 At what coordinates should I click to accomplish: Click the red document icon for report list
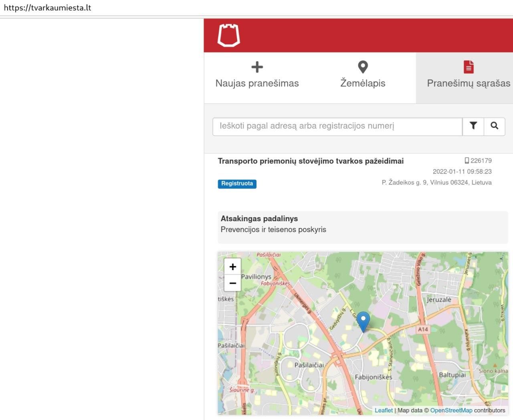coord(469,67)
